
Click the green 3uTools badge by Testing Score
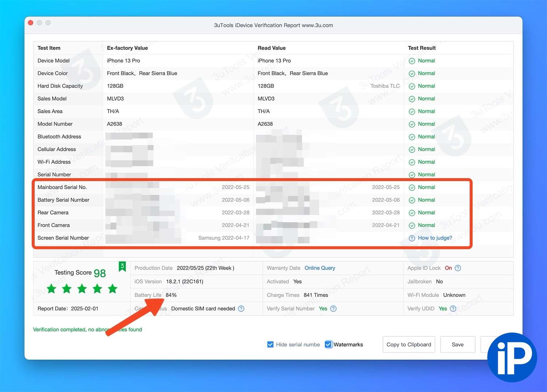pos(122,267)
